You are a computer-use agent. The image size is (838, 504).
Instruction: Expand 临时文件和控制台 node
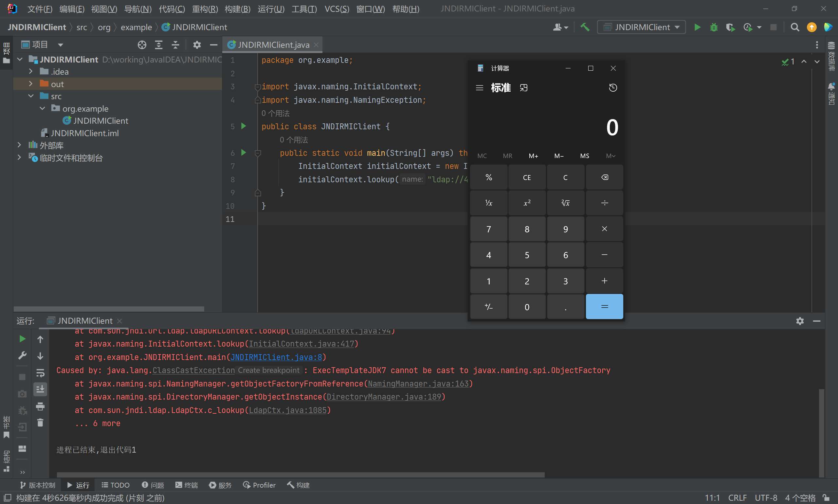pyautogui.click(x=19, y=158)
